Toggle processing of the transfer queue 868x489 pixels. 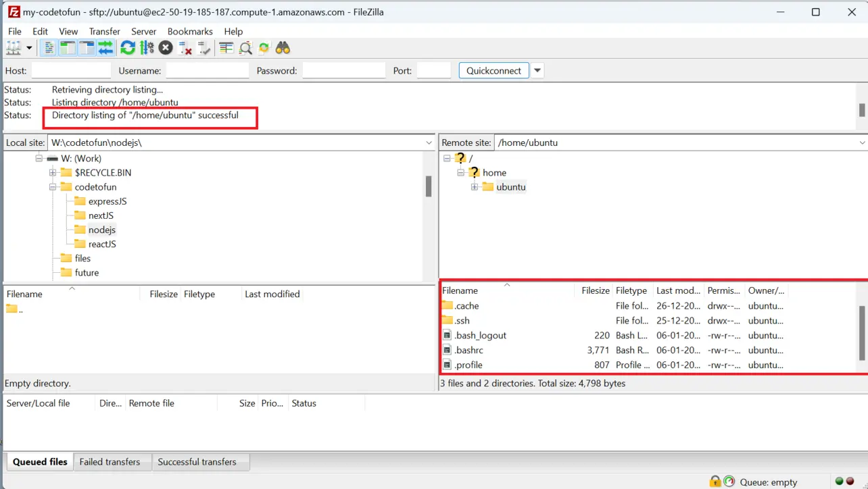point(147,48)
